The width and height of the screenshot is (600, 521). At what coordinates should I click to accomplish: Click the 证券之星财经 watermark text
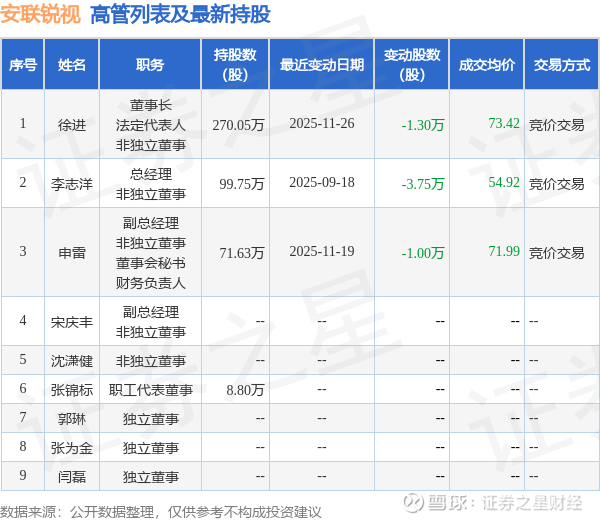coord(532,503)
